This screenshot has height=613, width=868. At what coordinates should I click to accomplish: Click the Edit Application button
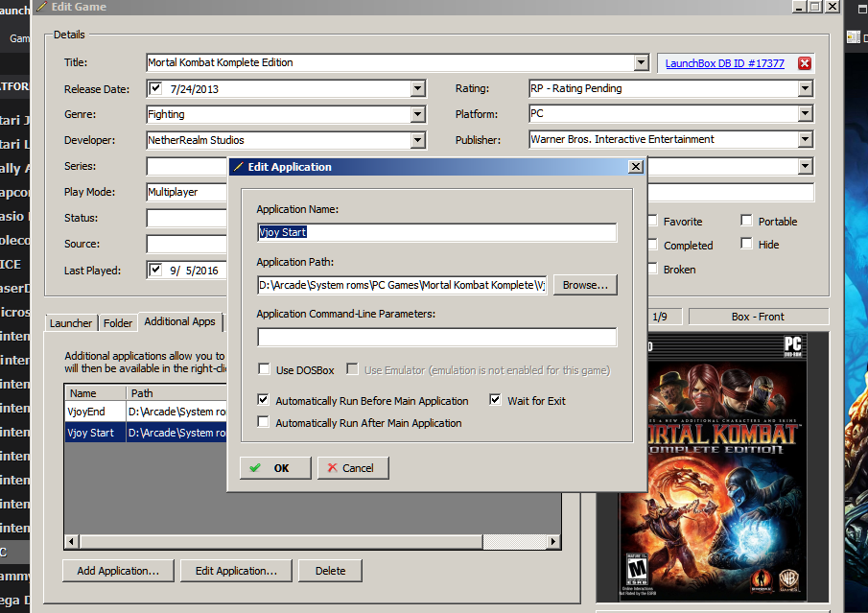point(236,571)
